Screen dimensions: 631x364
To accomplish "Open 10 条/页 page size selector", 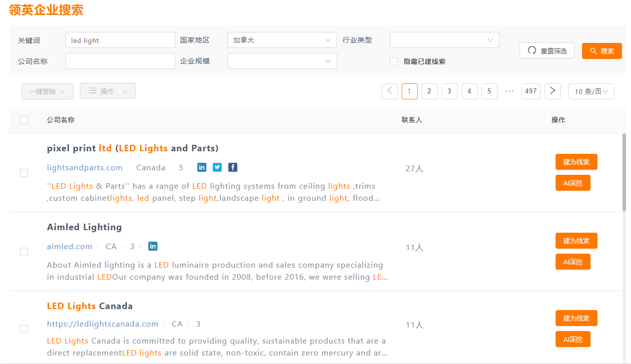I will pyautogui.click(x=592, y=91).
